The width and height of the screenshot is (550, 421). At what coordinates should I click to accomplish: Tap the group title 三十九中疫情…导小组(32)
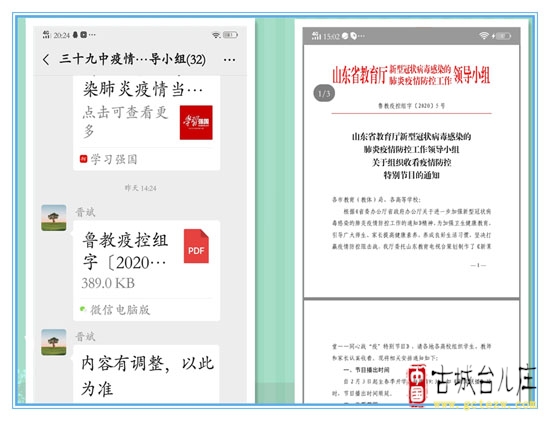pos(133,59)
